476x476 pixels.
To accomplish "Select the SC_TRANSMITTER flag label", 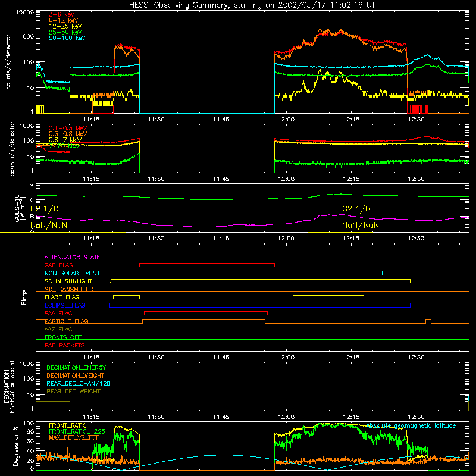I will [68, 289].
